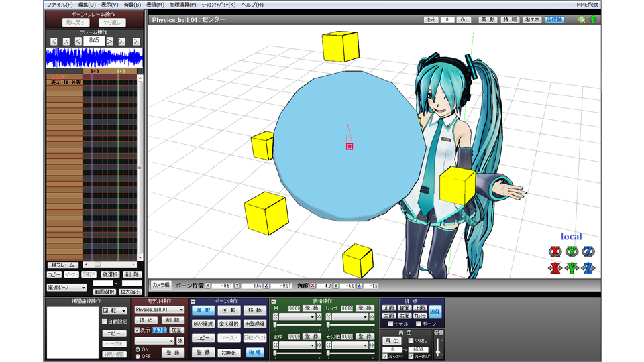Open the brow (まゆ) morph dropdown
This screenshot has width=644, height=362.
pos(297,345)
